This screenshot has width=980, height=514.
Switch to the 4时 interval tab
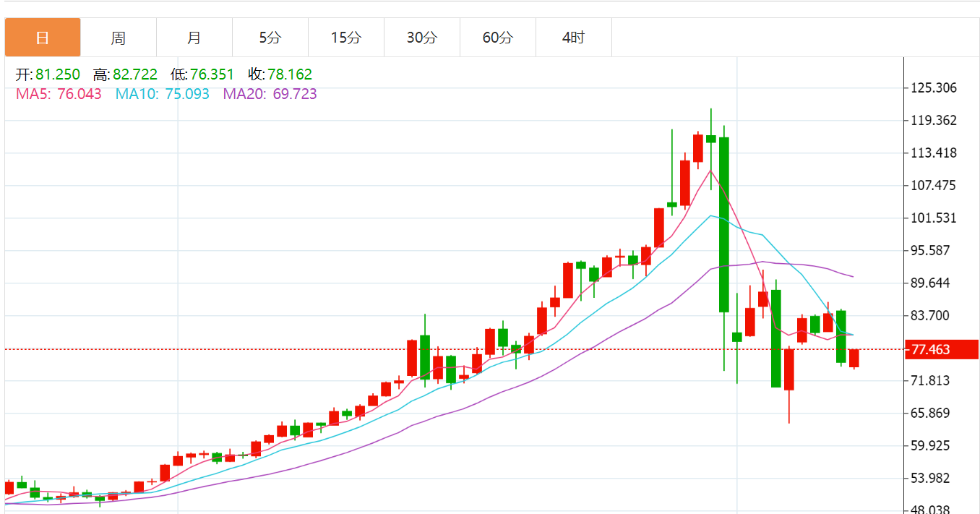[x=574, y=38]
